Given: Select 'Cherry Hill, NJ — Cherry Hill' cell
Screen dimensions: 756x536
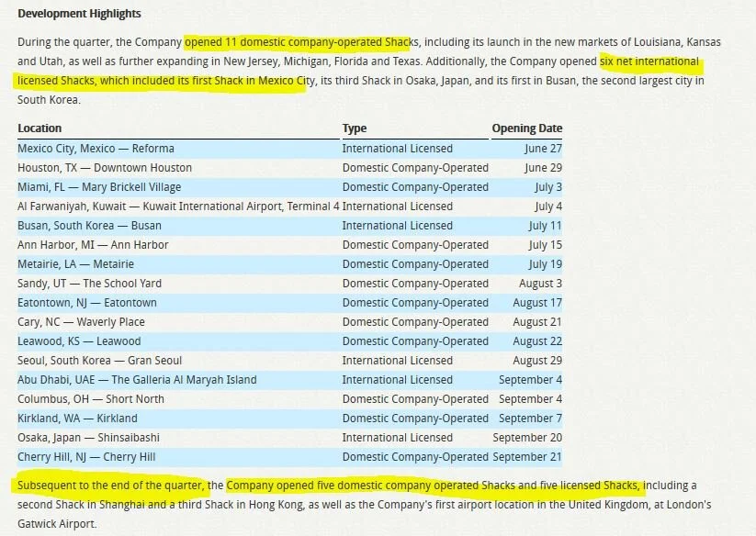Looking at the screenshot, I should [x=86, y=456].
